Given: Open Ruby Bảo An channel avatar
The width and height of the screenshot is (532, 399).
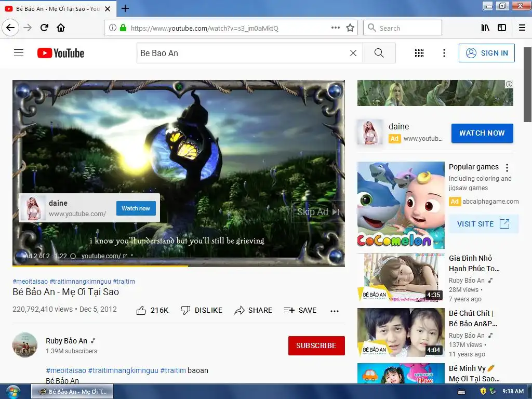Looking at the screenshot, I should (x=25, y=345).
